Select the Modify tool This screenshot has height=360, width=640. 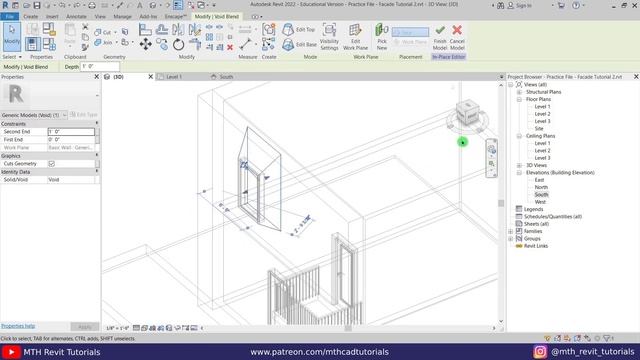(x=12, y=36)
